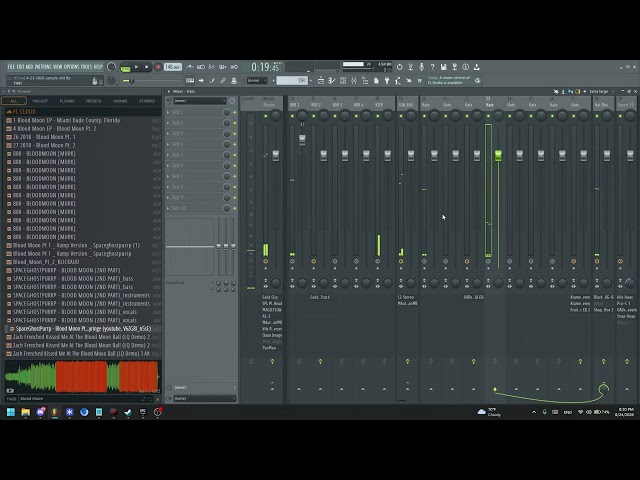640x480 pixels.
Task: Click the microphone recording icon in top toolbar
Action: point(422,67)
